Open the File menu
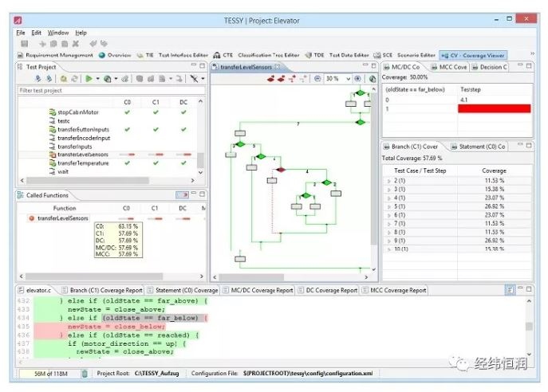The width and height of the screenshot is (548, 392). pos(21,33)
